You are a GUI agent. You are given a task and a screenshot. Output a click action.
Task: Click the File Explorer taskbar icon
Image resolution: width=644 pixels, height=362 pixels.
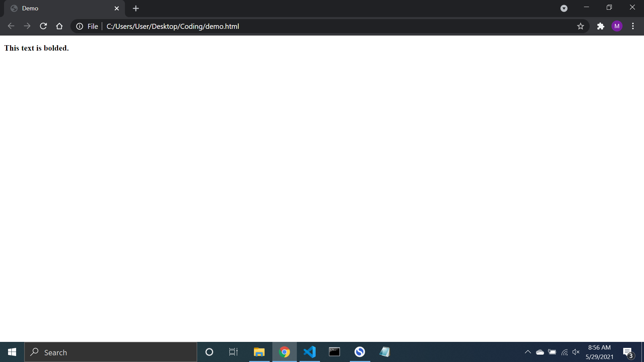click(x=259, y=352)
